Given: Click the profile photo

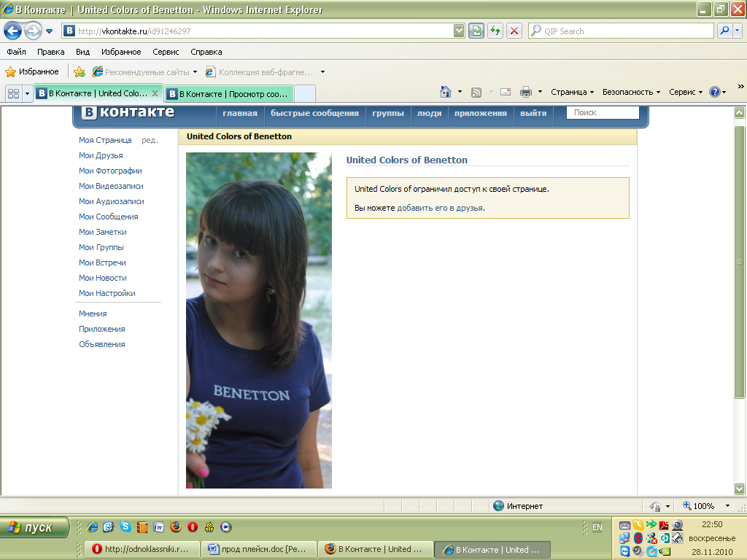Looking at the screenshot, I should pos(259,320).
